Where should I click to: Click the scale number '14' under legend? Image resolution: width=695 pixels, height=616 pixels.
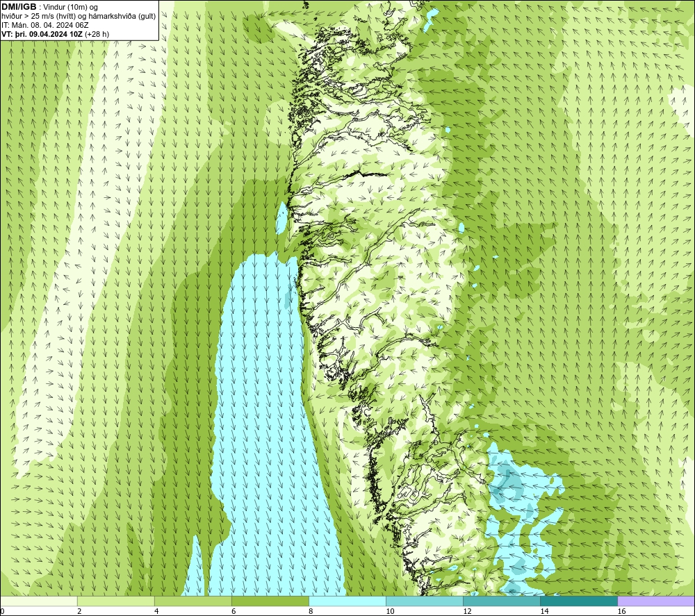(x=544, y=612)
